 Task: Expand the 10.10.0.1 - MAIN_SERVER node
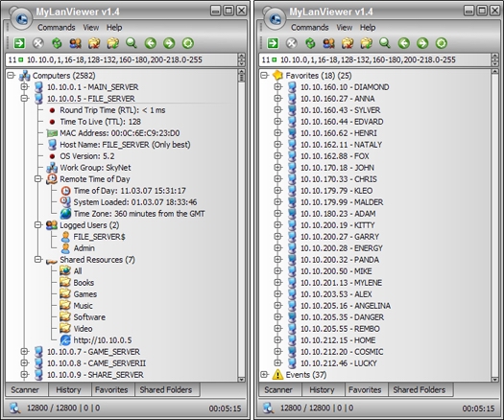coord(24,86)
